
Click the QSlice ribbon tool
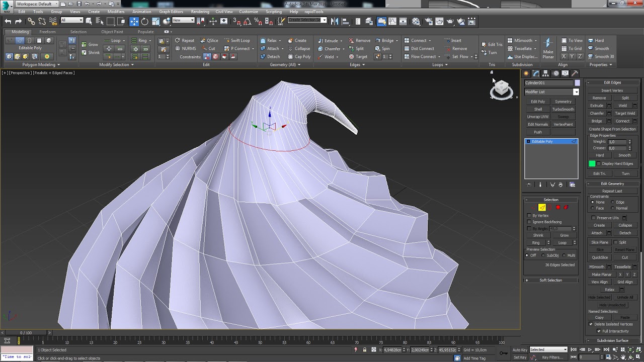(x=209, y=41)
